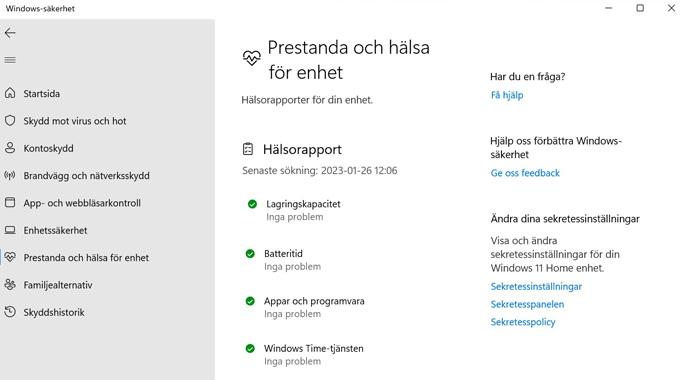Select the Kontoskydd person icon

pyautogui.click(x=10, y=148)
